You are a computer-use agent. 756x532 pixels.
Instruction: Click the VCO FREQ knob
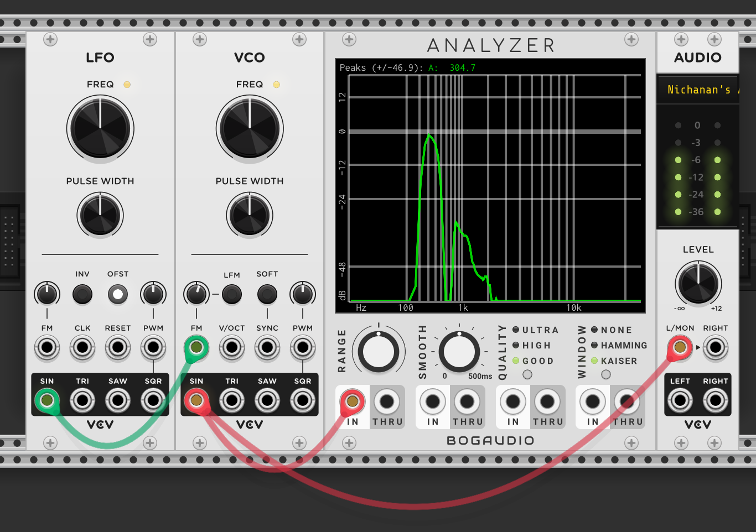pos(250,128)
